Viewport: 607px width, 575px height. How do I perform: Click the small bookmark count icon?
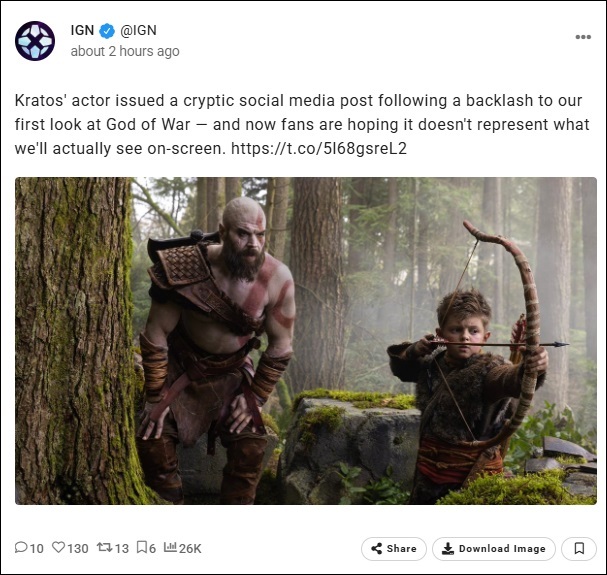(142, 547)
